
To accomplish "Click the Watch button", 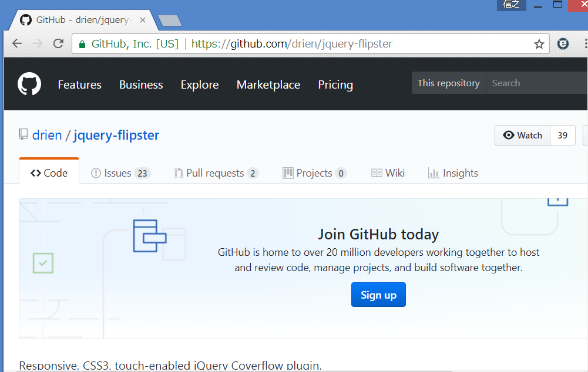I will 522,135.
